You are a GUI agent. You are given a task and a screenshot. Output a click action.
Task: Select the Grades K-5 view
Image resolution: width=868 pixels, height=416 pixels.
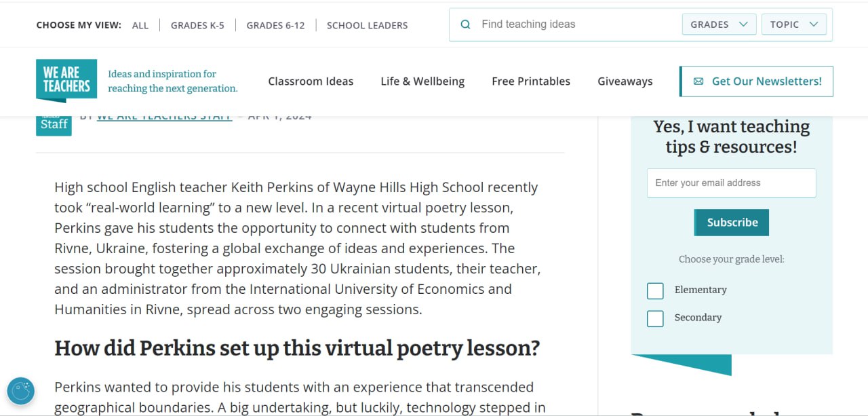pos(197,25)
